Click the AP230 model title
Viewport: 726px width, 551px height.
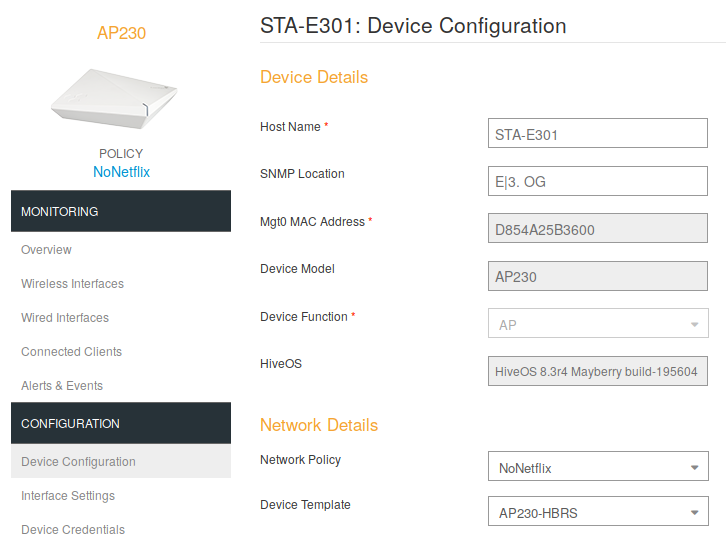pyautogui.click(x=121, y=33)
